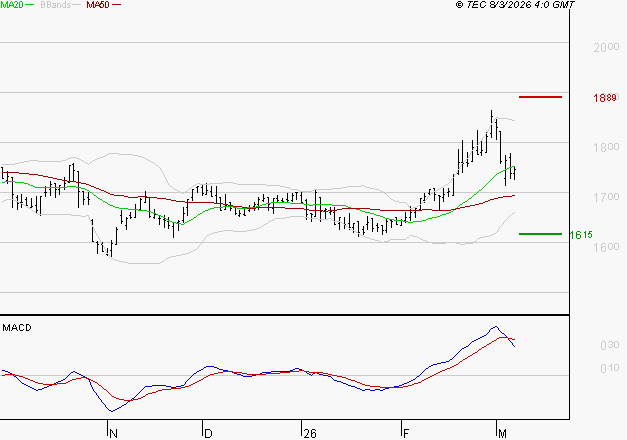Click the green MA20 legend line sample
Image resolution: width=627 pixels, height=440 pixels.
point(30,5)
